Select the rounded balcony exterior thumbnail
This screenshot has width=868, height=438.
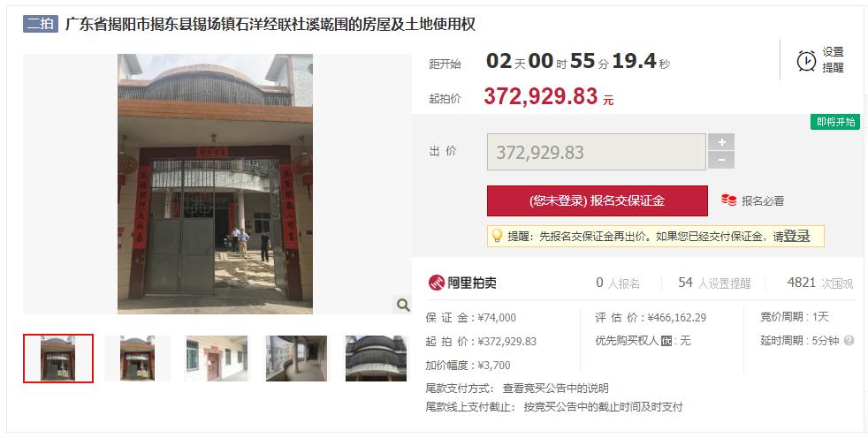tap(376, 359)
